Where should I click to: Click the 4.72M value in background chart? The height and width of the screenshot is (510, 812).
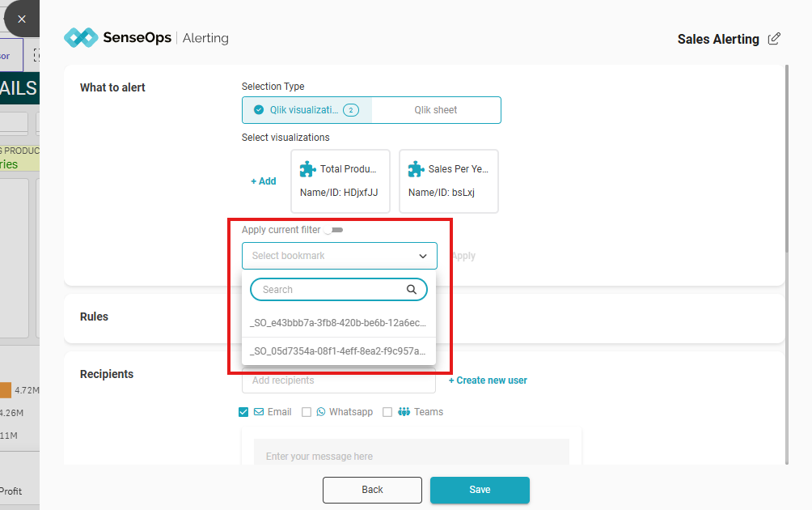[x=27, y=390]
